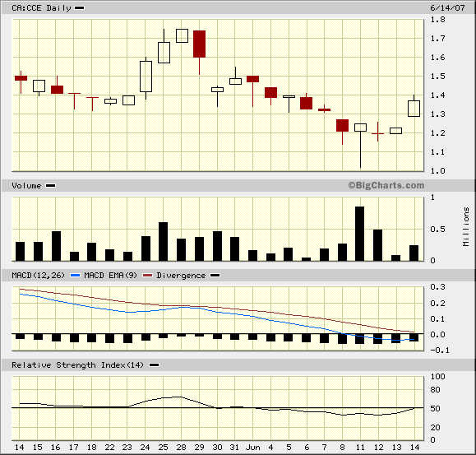Click the 28 date marker on axis
The image size is (476, 455).
(x=181, y=447)
